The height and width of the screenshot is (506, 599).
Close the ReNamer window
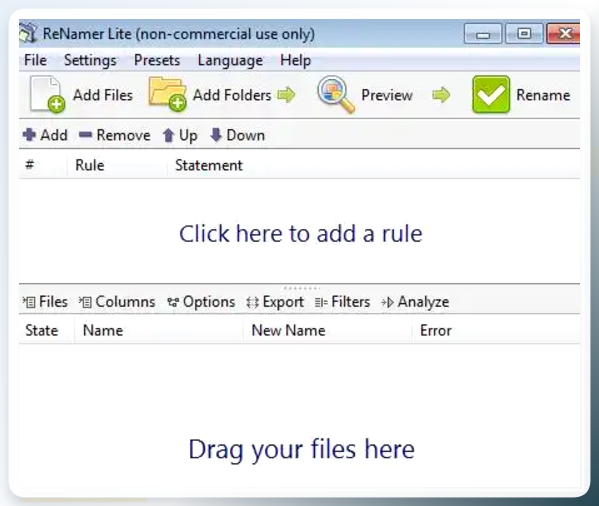click(564, 34)
